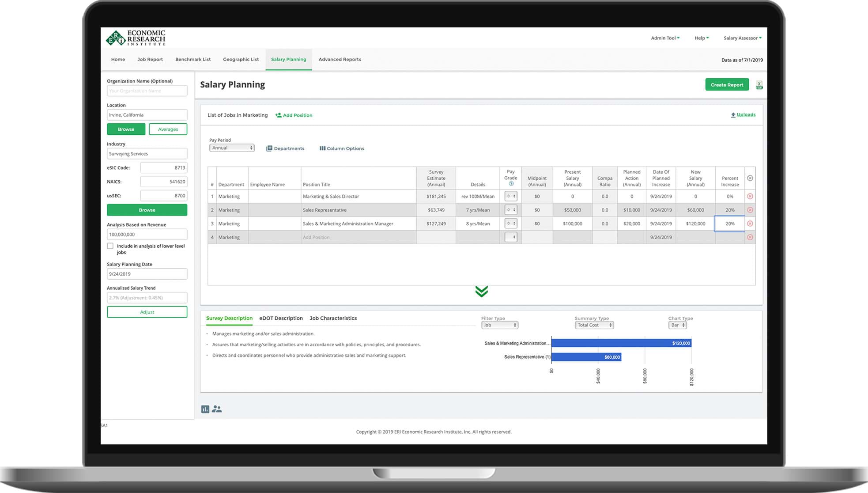This screenshot has height=493, width=868.
Task: Change Pay Period from Annual
Action: click(x=232, y=148)
